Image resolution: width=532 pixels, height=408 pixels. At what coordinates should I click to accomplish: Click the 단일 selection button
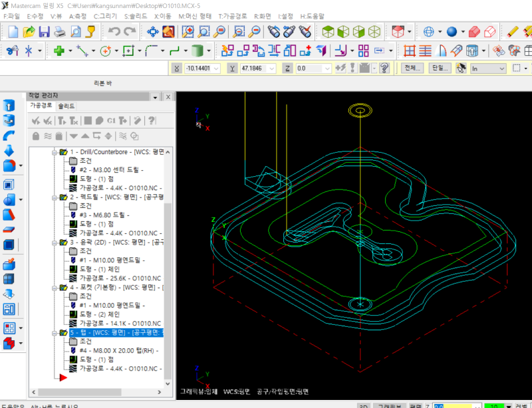[440, 68]
